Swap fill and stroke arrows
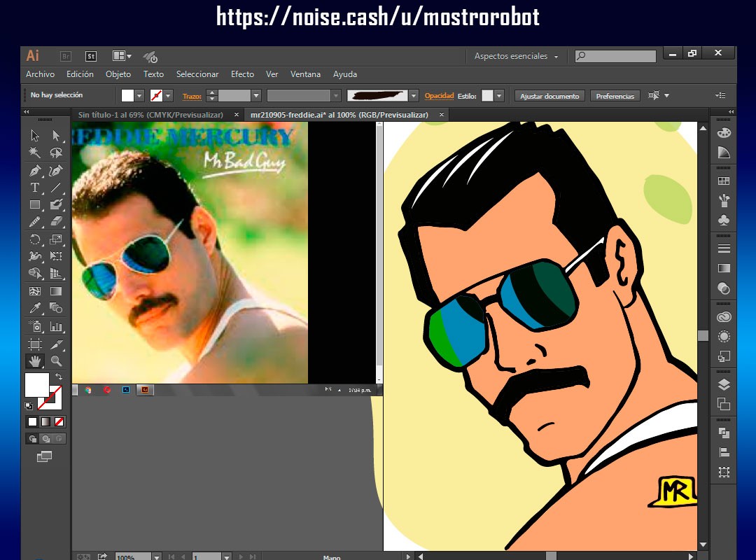This screenshot has height=560, width=756. [x=59, y=376]
